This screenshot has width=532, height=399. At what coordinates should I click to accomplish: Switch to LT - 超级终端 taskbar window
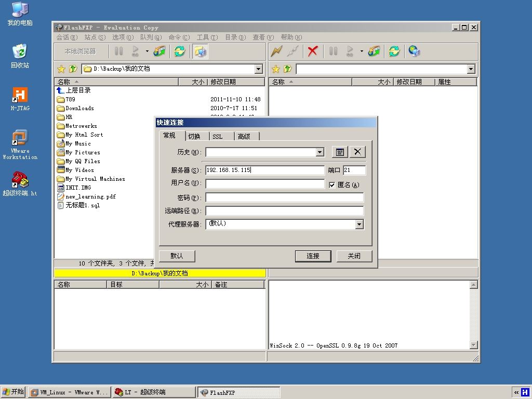154,393
